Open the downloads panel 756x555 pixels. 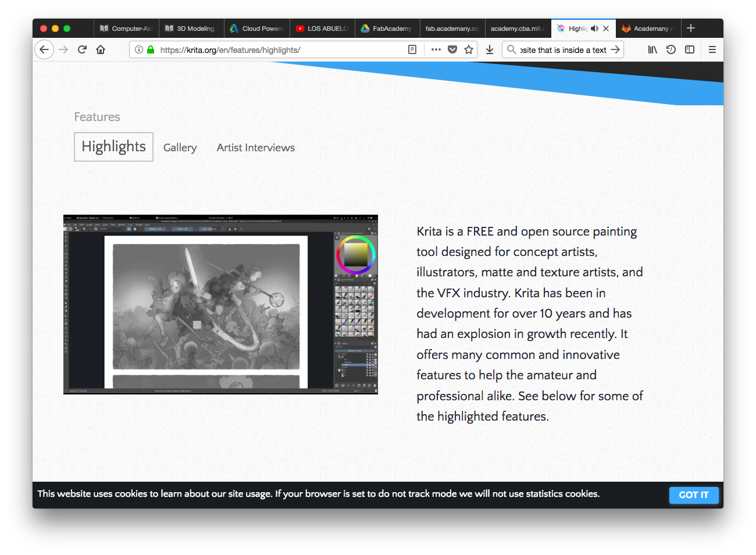tap(490, 50)
